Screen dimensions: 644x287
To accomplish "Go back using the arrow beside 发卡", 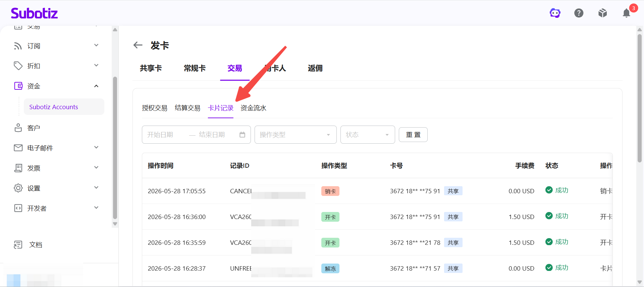I will pos(138,45).
